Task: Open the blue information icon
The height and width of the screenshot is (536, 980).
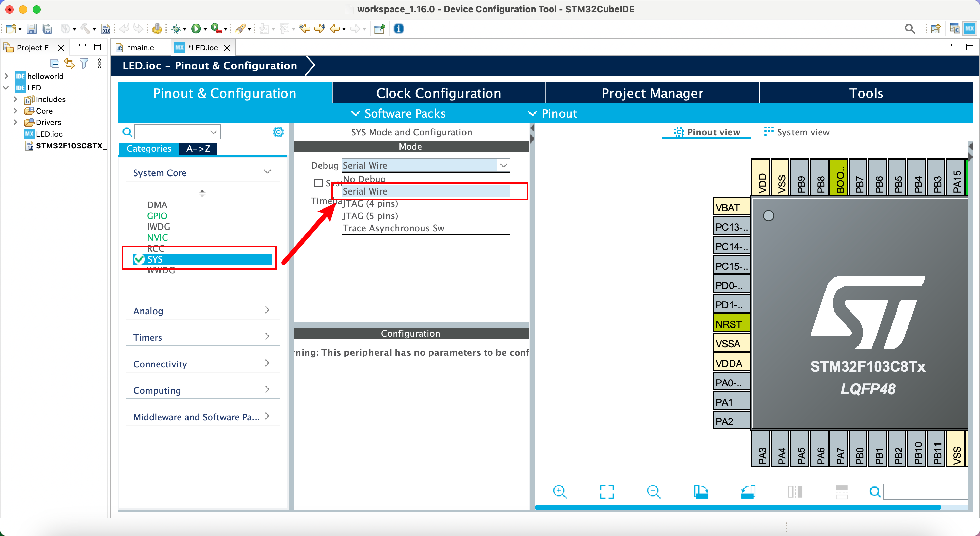Action: coord(398,29)
